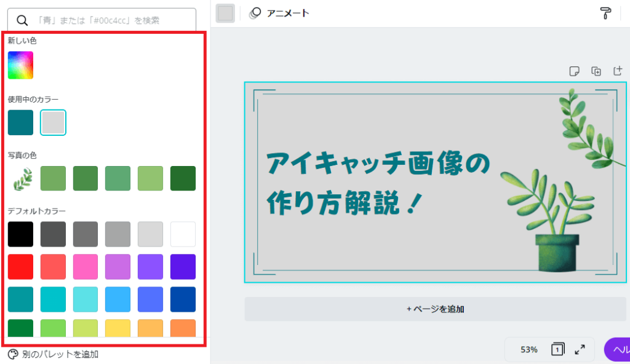
Task: Pick the first medium green photo color
Action: pyautogui.click(x=53, y=178)
